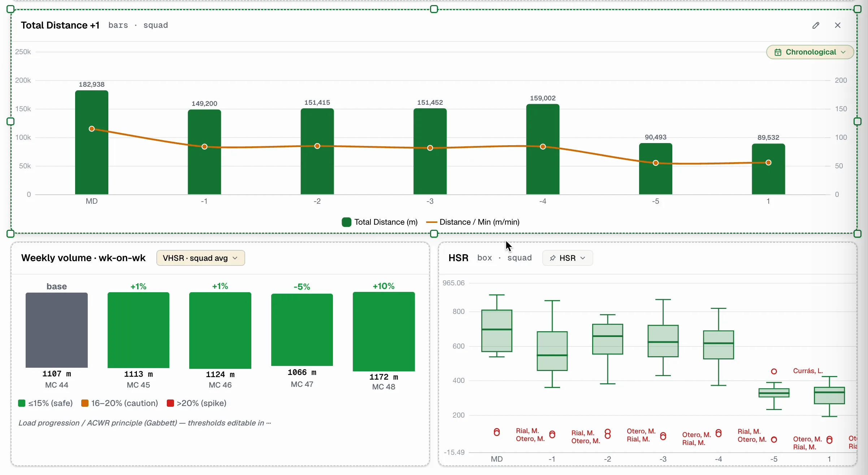Close the Total Distance widget

[x=838, y=25]
